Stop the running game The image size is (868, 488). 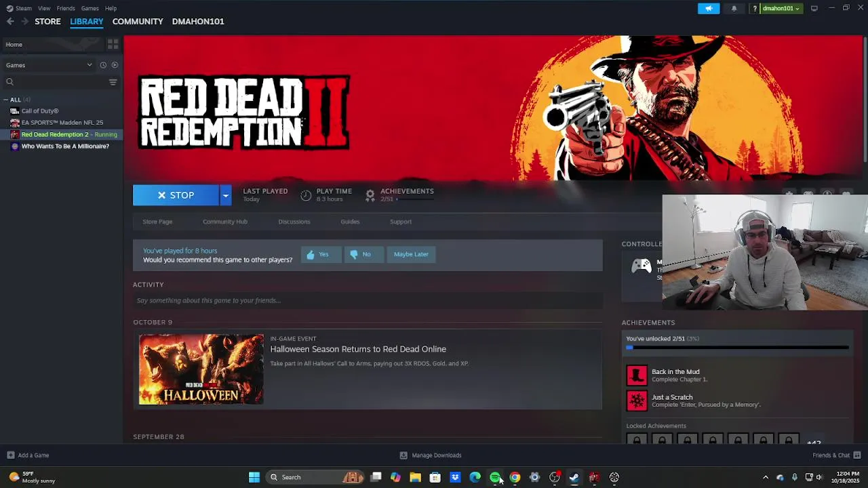176,195
